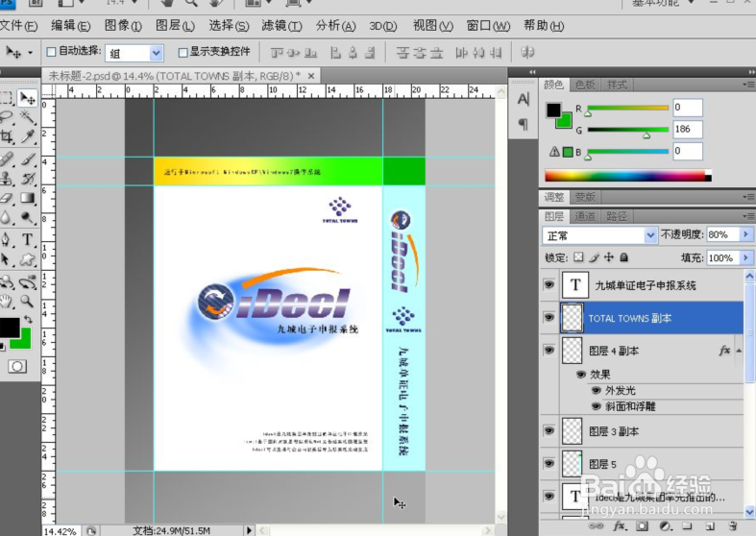Open the Layers panel options menu
The image size is (756, 536).
tap(748, 216)
